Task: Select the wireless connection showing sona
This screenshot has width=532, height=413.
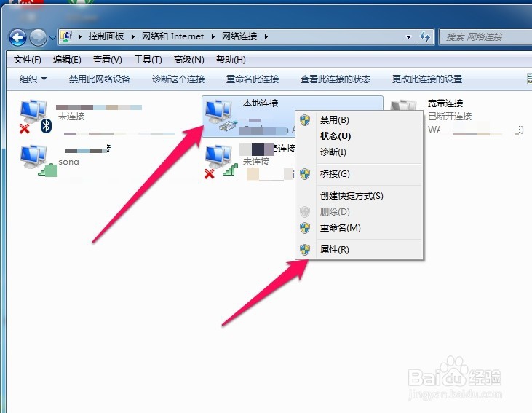Action: click(38, 161)
